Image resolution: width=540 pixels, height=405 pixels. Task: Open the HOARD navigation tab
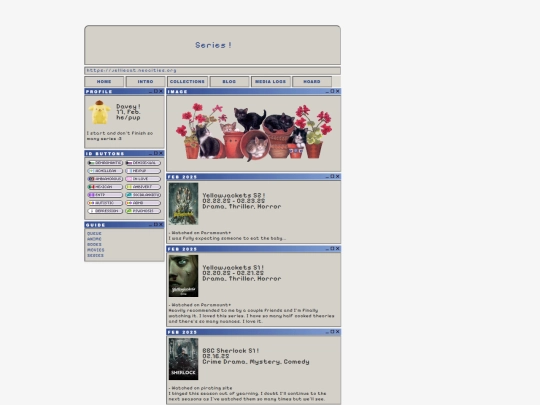pyautogui.click(x=312, y=82)
